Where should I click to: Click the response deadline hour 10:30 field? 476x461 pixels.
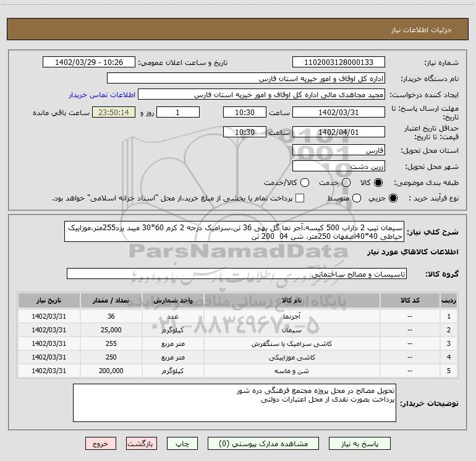point(245,112)
